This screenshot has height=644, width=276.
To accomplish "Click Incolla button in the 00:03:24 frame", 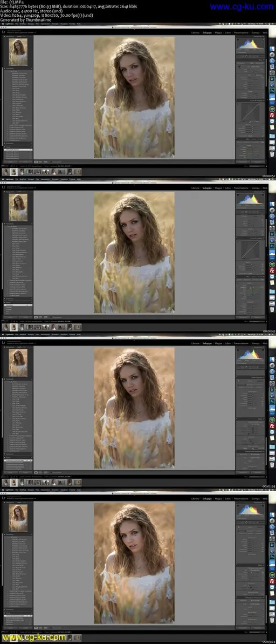I will [x=25, y=628].
